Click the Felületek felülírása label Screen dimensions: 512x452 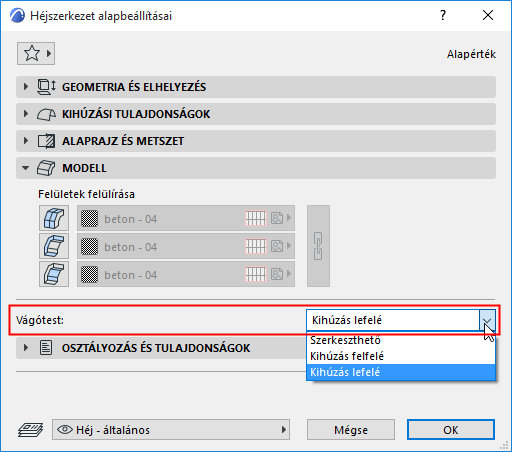[86, 194]
